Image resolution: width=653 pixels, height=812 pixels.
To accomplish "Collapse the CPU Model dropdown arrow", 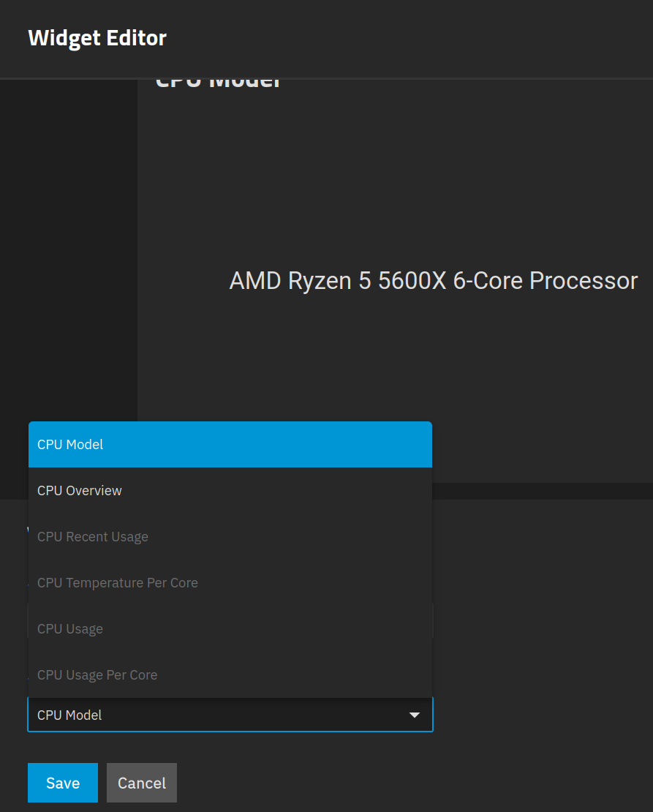I will click(415, 715).
